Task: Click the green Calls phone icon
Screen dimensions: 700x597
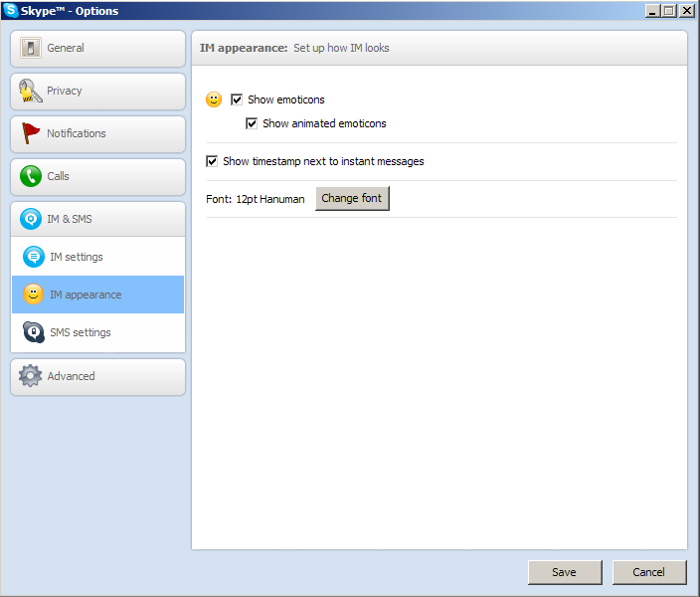Action: pos(31,177)
